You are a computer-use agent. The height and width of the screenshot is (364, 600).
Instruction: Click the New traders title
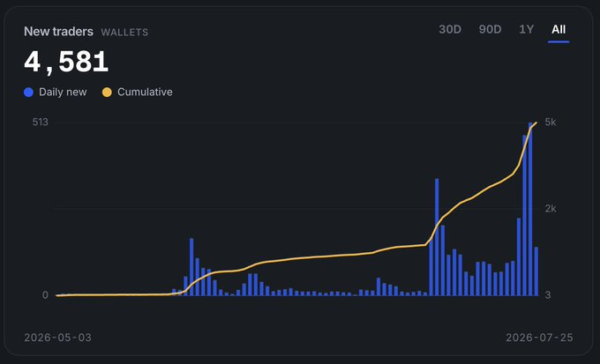click(58, 32)
